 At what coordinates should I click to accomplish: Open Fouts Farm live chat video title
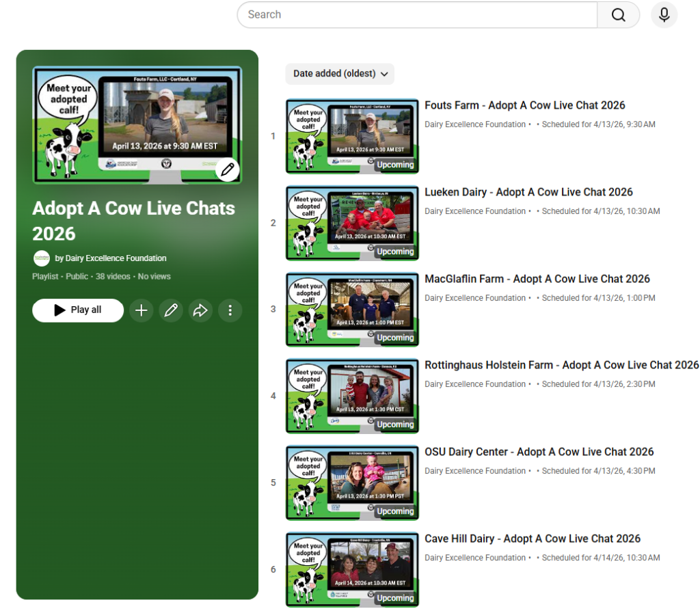pyautogui.click(x=524, y=105)
